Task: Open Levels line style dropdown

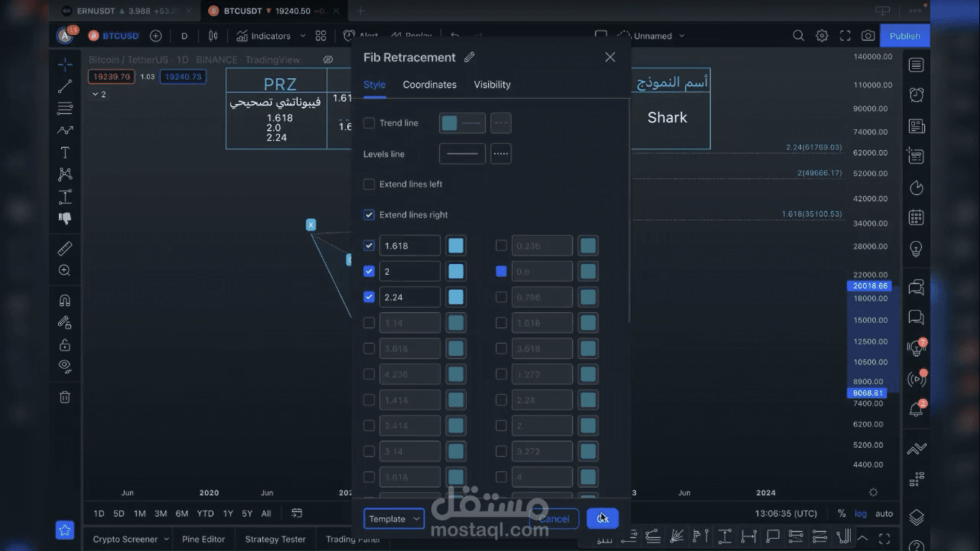Action: point(501,154)
